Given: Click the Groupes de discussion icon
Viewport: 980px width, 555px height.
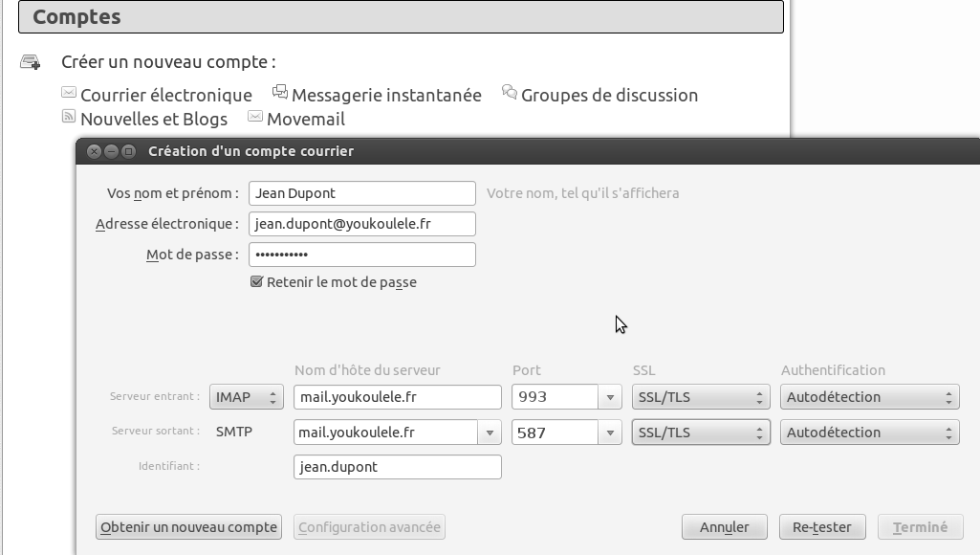Looking at the screenshot, I should pos(510,93).
